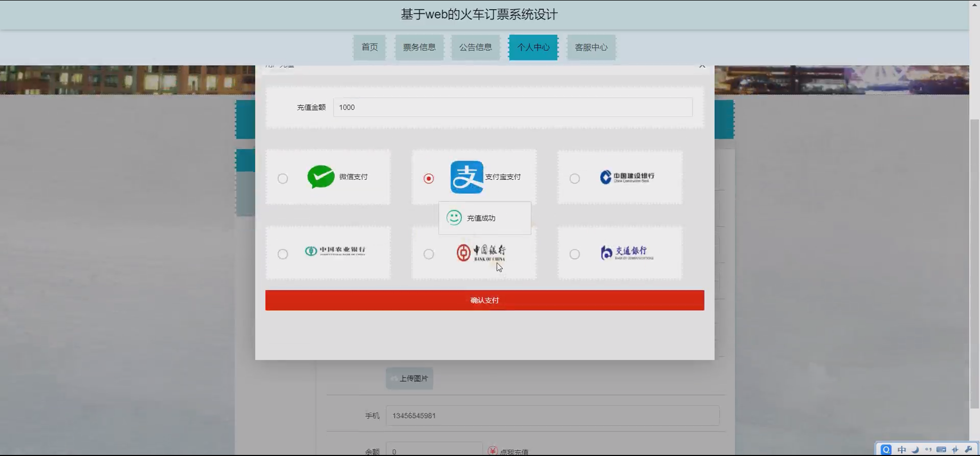This screenshot has width=980, height=456.
Task: Open the 个人中心 tab
Action: point(533,47)
